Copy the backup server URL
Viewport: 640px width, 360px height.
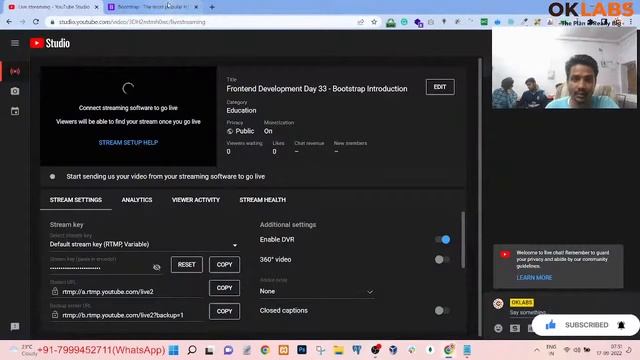point(224,311)
